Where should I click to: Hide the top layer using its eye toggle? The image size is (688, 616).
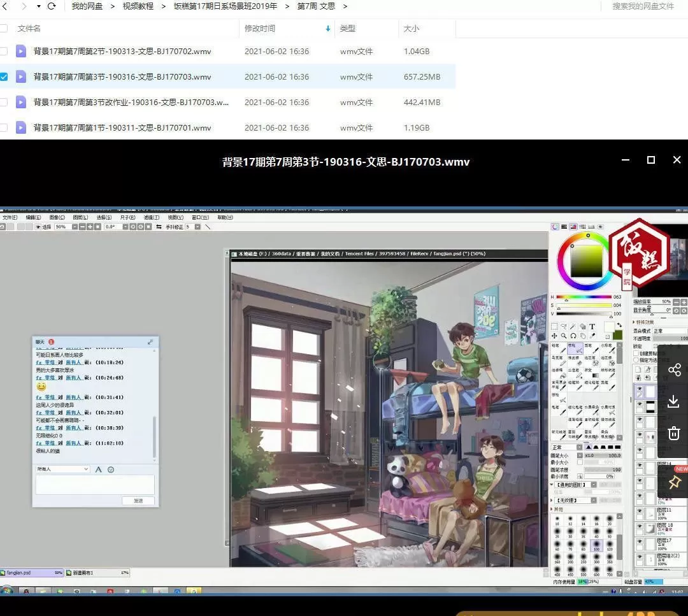click(639, 389)
